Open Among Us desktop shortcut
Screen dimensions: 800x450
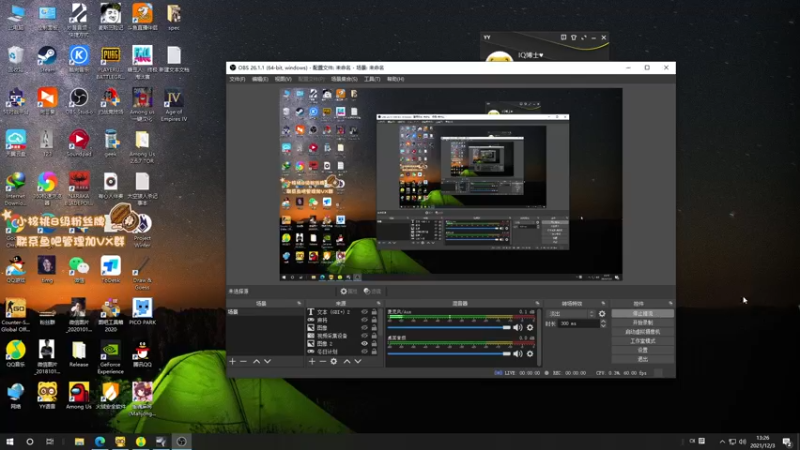79,396
